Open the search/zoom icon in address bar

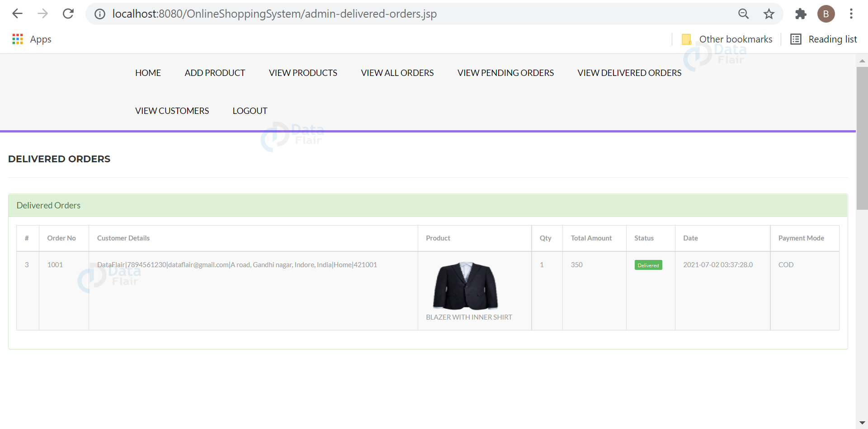pos(744,14)
